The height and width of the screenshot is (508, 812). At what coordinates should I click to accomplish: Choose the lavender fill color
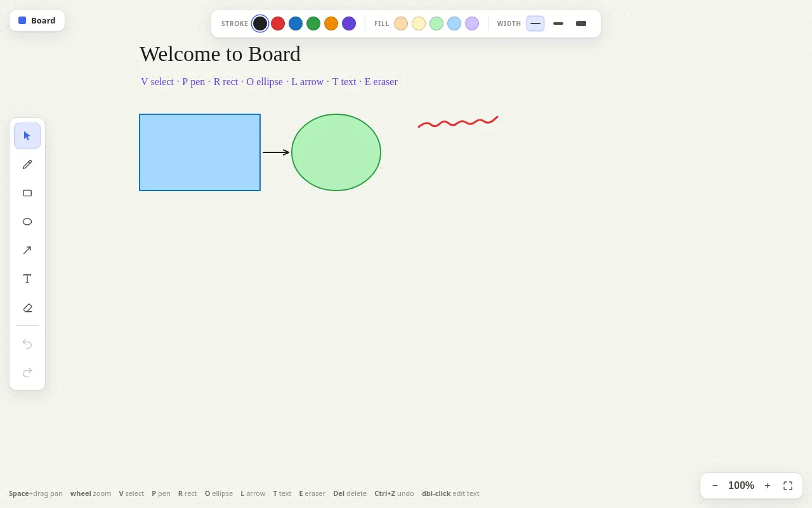click(472, 23)
